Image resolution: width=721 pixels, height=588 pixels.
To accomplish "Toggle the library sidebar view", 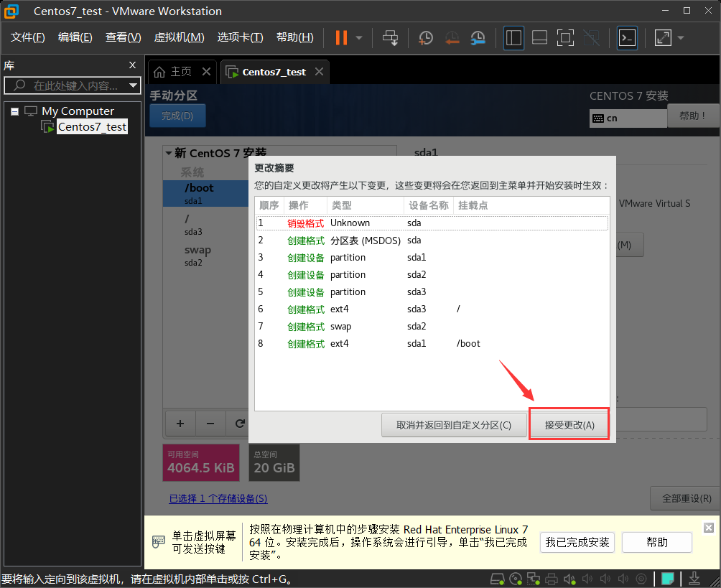I will [x=513, y=38].
